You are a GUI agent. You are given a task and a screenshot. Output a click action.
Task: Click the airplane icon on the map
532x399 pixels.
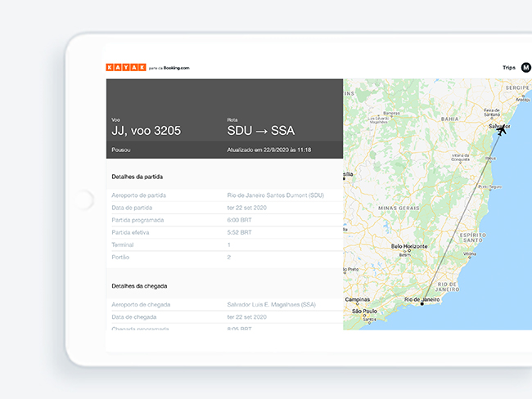click(x=501, y=130)
